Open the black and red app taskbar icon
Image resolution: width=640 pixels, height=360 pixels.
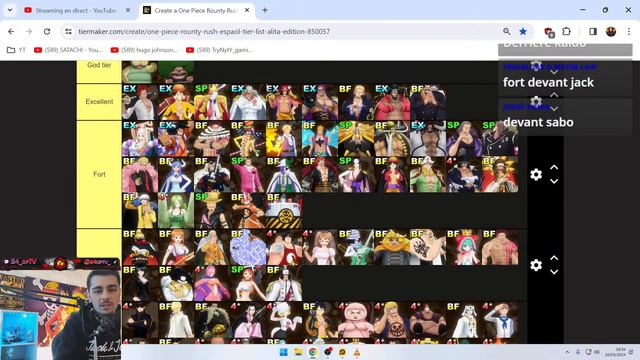click(328, 352)
